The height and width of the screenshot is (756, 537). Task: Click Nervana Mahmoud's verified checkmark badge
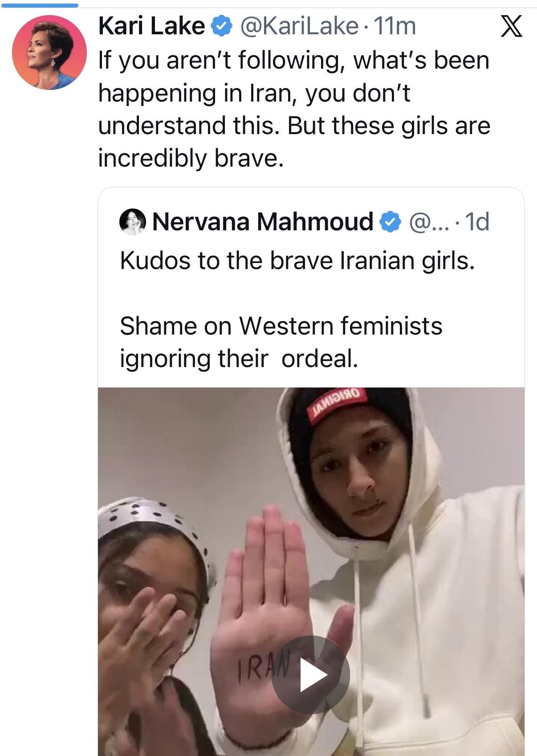[389, 222]
